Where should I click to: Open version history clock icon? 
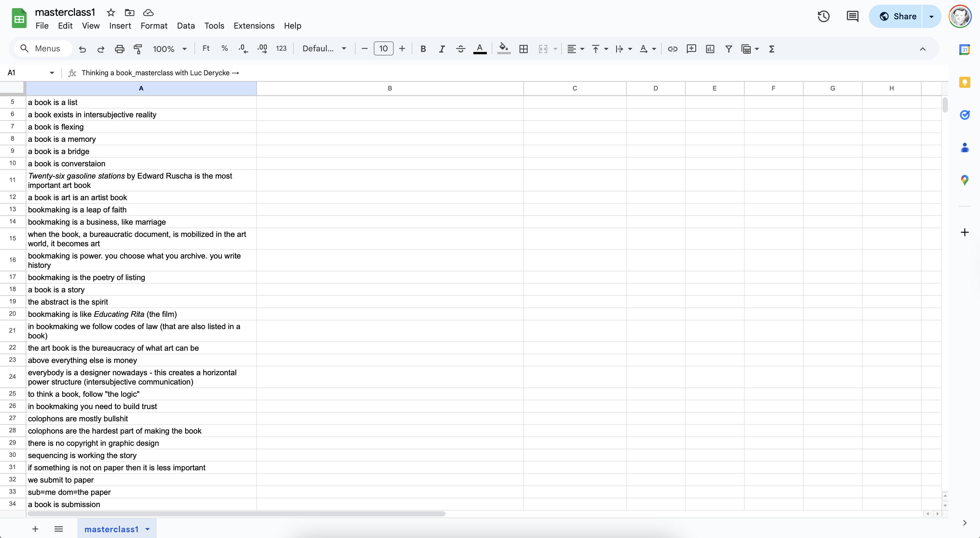click(824, 16)
